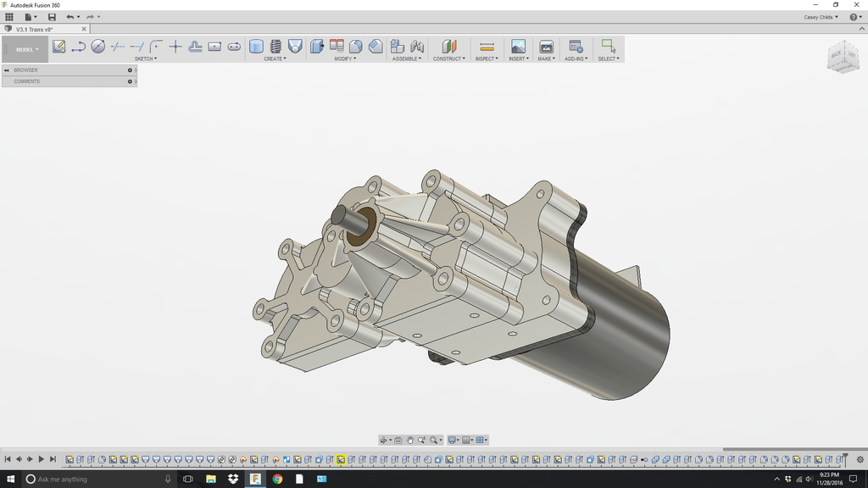Select the Orbit navigation tool
The height and width of the screenshot is (488, 868).
click(x=383, y=441)
